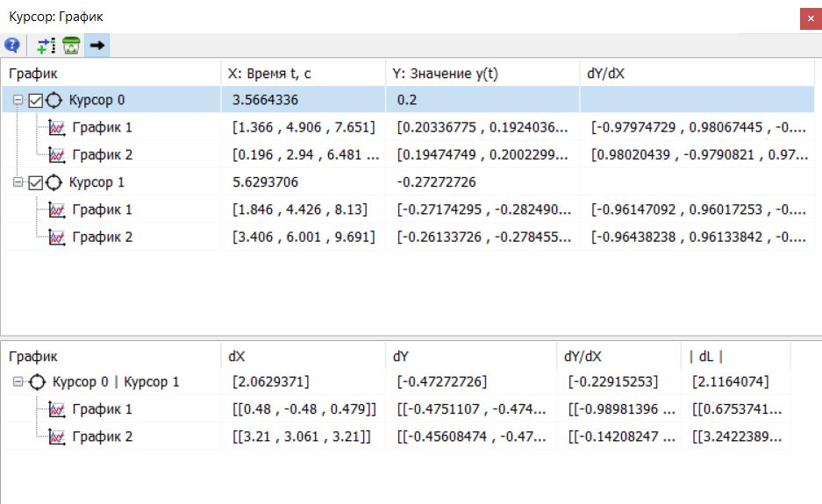
Task: Select the Курсор 0 X value 3.5664336
Action: (265, 100)
